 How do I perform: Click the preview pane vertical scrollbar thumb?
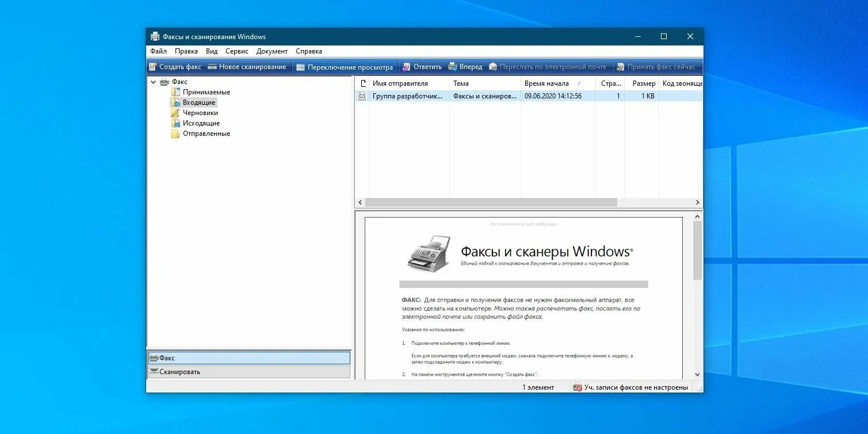[x=698, y=250]
